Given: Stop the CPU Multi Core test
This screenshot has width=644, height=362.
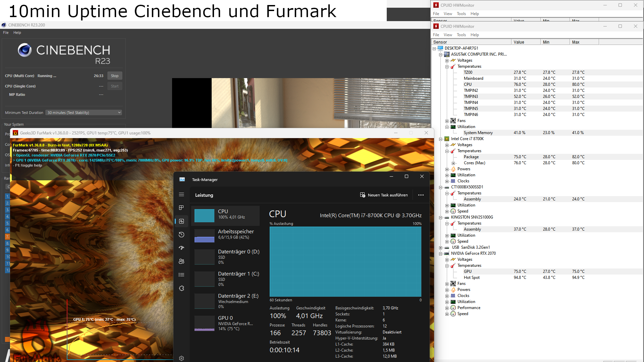Looking at the screenshot, I should pyautogui.click(x=115, y=76).
